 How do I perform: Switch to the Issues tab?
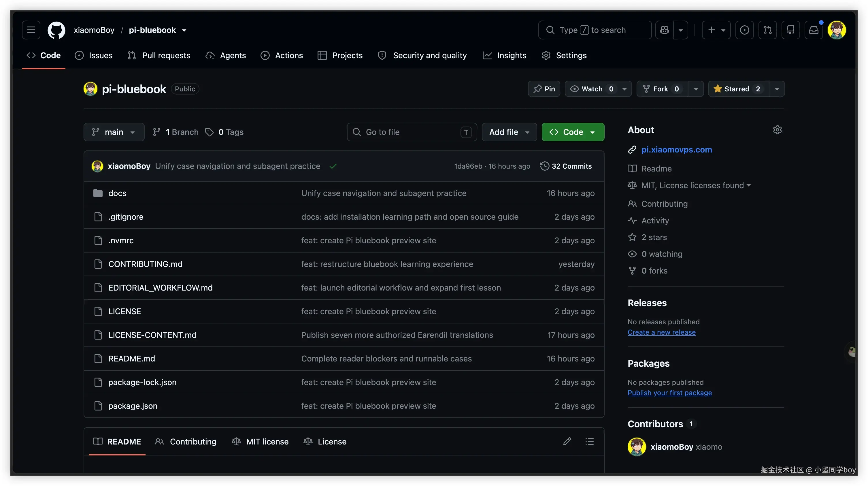[94, 55]
